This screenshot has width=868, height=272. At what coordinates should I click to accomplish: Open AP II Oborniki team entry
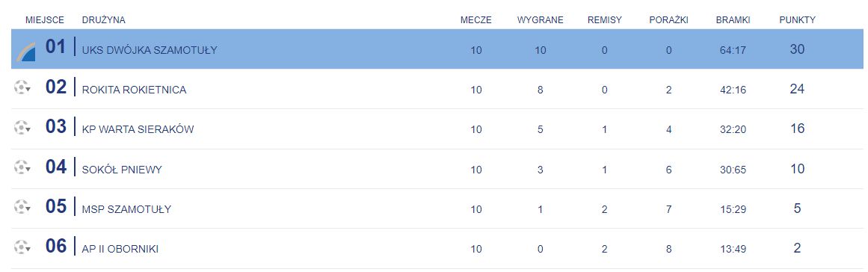(x=120, y=250)
